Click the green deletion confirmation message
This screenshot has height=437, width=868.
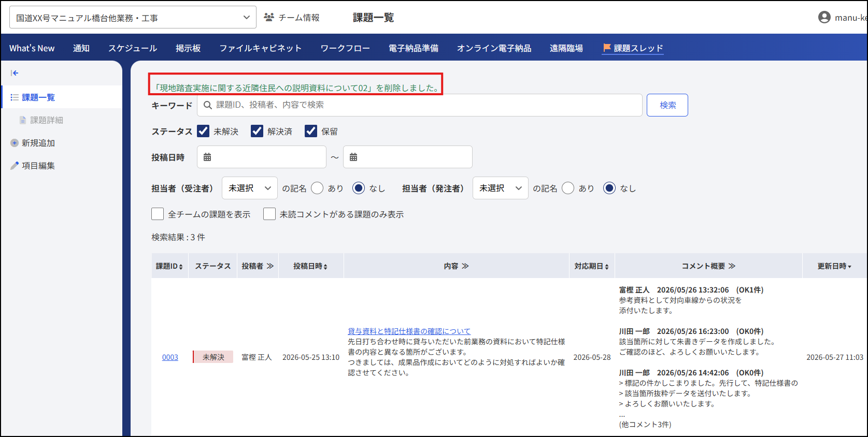296,88
